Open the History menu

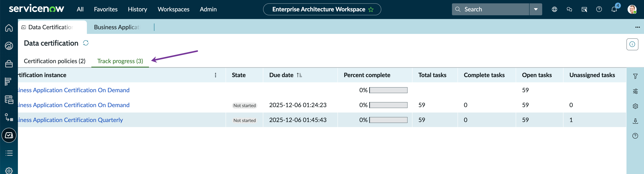pos(137,9)
